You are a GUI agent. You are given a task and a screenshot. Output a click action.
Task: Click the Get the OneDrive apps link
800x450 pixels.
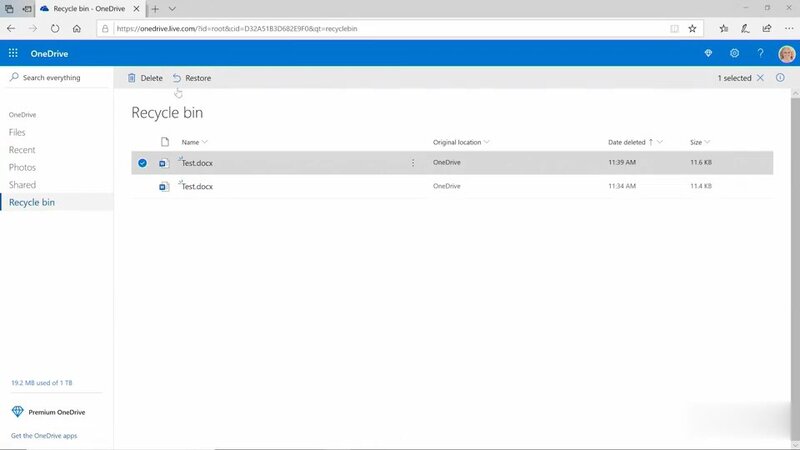(x=43, y=435)
